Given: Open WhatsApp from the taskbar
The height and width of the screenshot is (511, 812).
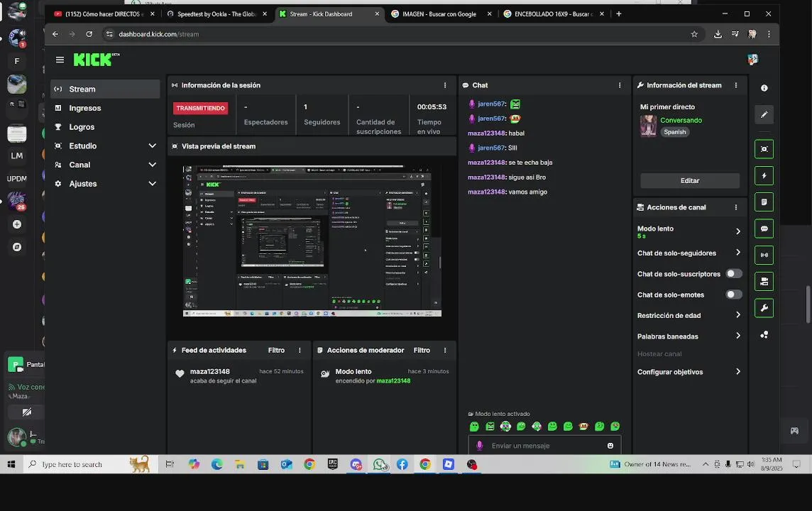Looking at the screenshot, I should pyautogui.click(x=379, y=464).
